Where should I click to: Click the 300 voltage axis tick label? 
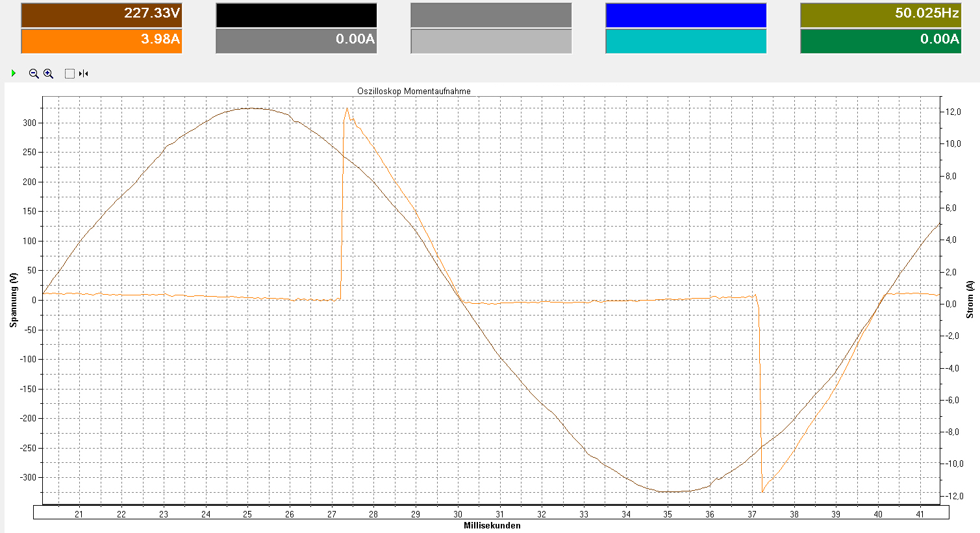(x=29, y=123)
